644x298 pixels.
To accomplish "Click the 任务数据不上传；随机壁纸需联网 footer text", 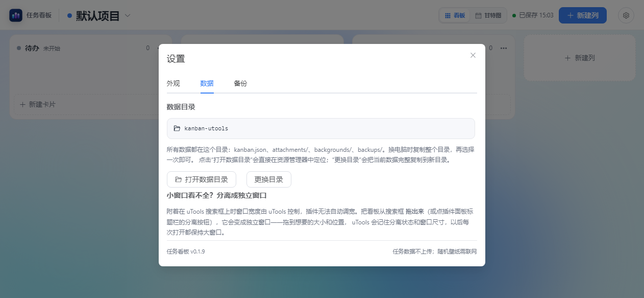I will 435,251.
